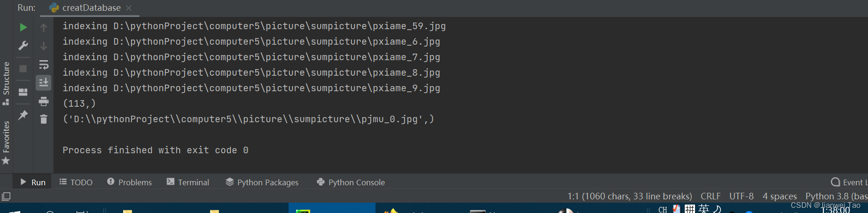This screenshot has height=213, width=868.
Task: Open the Terminal tool window
Action: [x=188, y=182]
